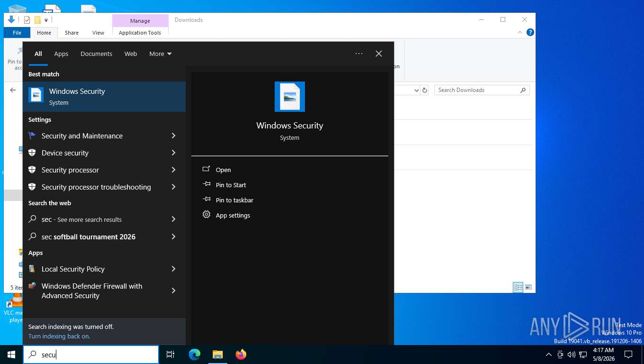Open Security processor troubleshooting setting

[x=96, y=187]
